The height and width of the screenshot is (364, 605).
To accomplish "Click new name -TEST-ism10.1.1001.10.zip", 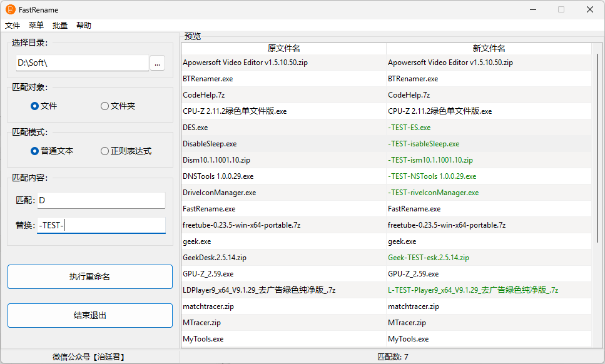I will (430, 160).
